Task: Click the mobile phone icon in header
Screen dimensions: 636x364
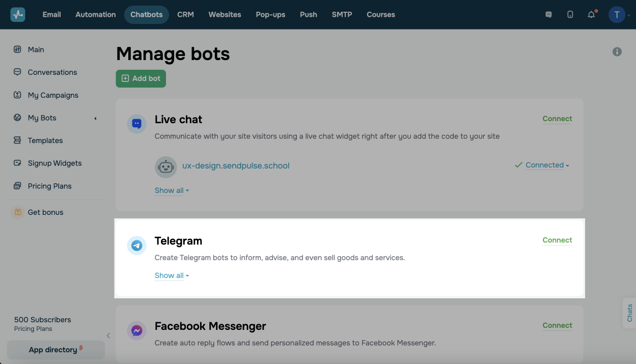Action: coord(570,15)
